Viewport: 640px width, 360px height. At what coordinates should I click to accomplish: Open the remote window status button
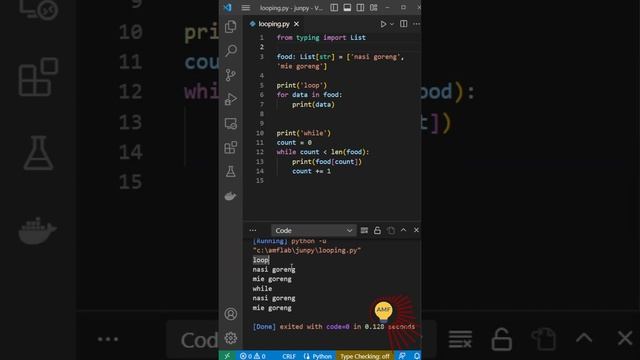(227, 356)
